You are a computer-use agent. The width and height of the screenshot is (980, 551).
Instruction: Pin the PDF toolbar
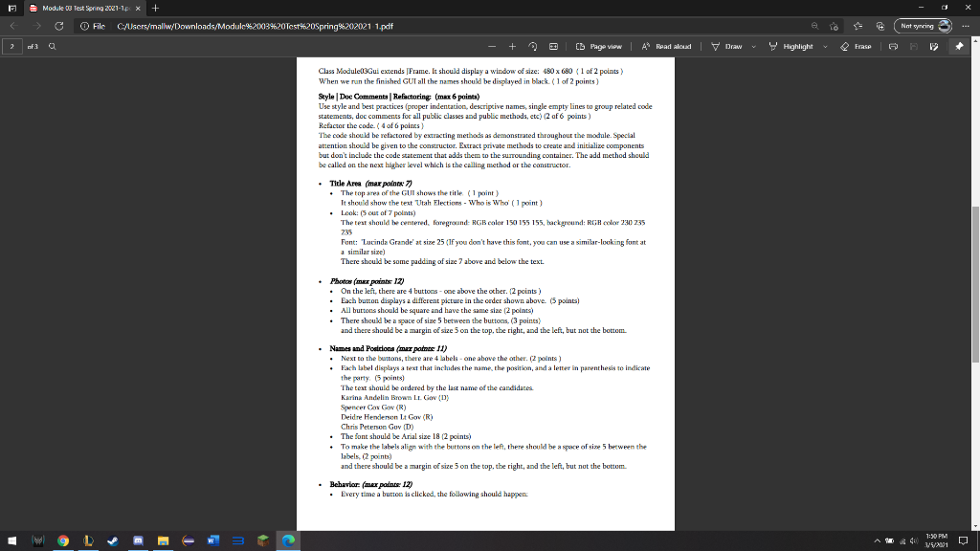click(x=959, y=46)
